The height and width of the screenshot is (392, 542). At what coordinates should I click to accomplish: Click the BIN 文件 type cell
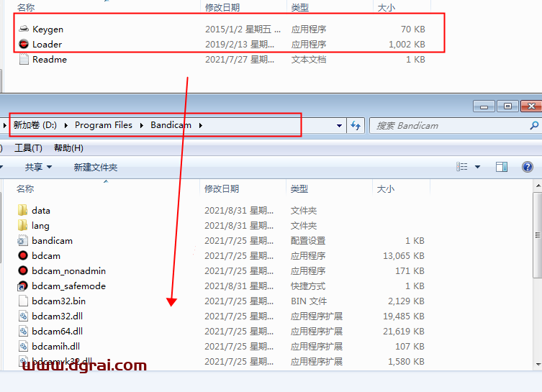coord(309,301)
